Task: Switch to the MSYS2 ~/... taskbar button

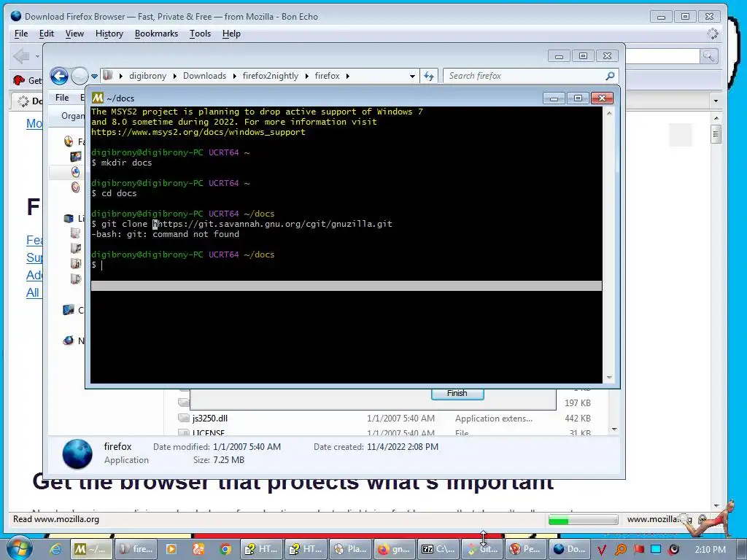Action: (91, 549)
